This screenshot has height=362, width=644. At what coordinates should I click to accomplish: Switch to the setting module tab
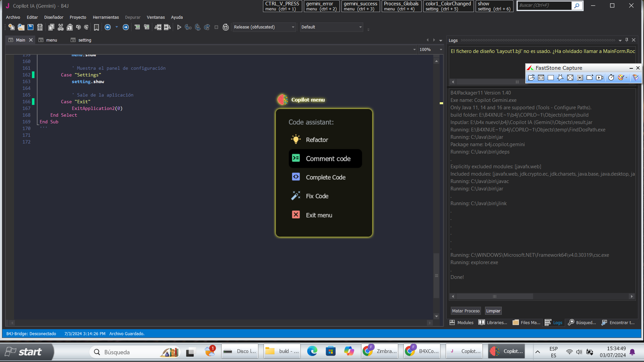85,40
